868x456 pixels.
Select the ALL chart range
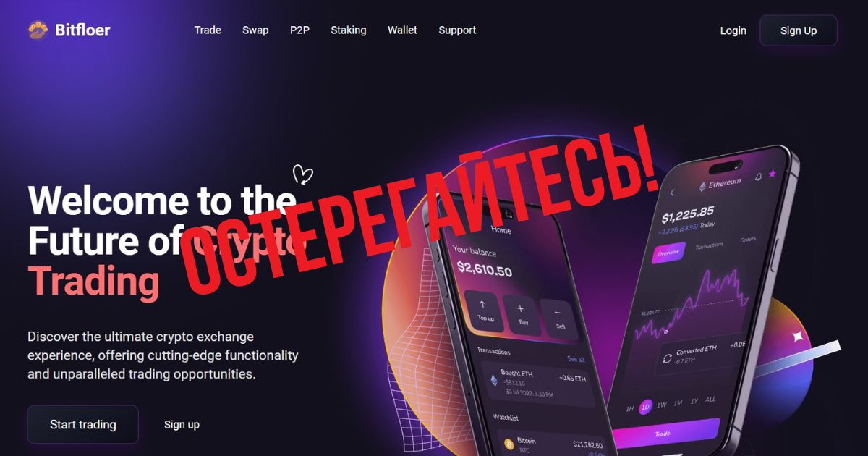click(710, 400)
